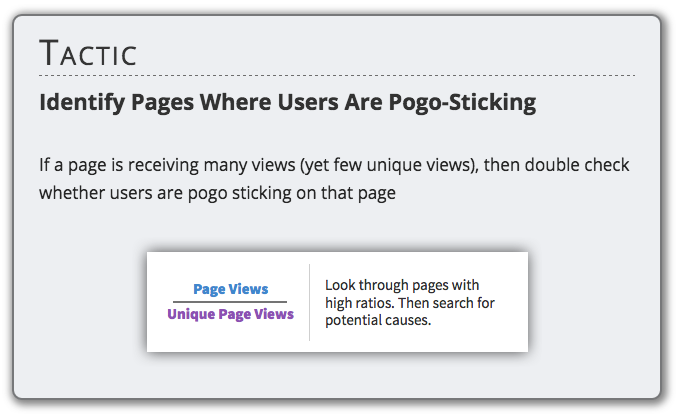Click the purple Unique Page Views text
677x416 pixels.
click(231, 314)
